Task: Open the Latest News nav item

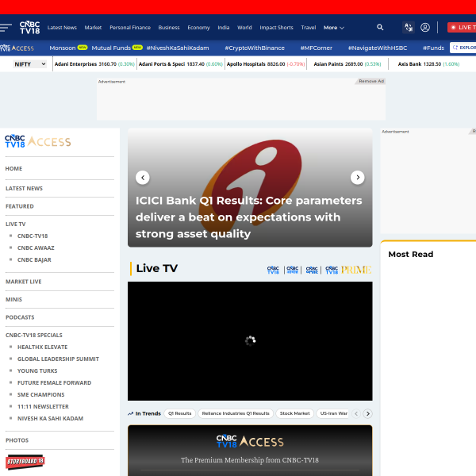Action: pyautogui.click(x=62, y=28)
